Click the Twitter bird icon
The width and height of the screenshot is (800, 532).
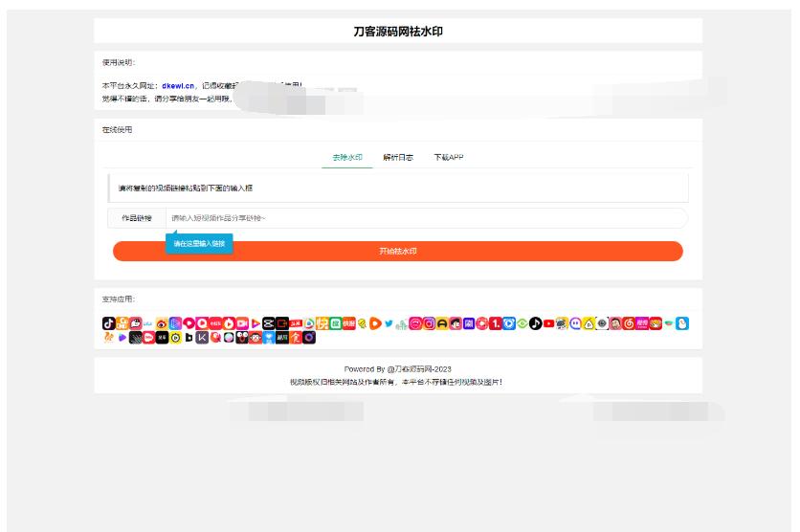tap(389, 323)
